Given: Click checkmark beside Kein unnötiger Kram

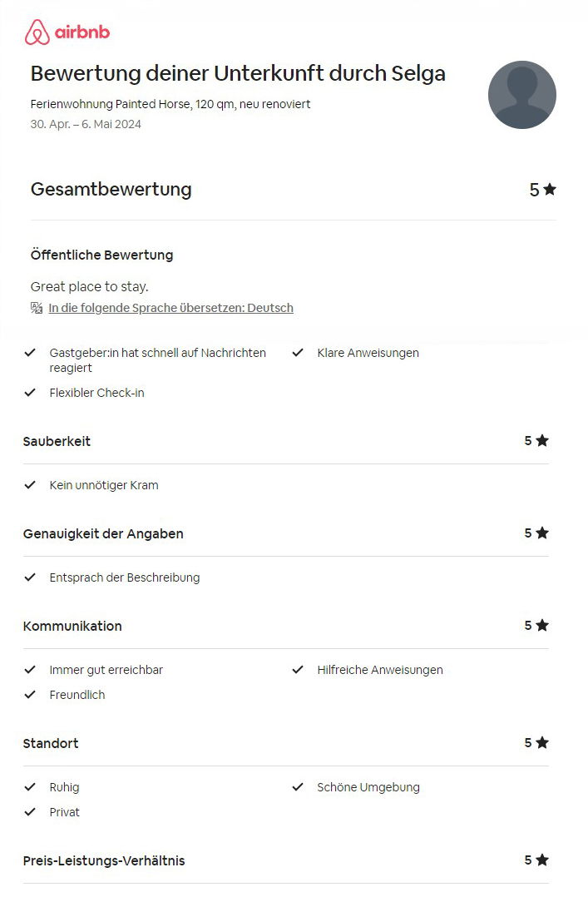Looking at the screenshot, I should coord(30,485).
